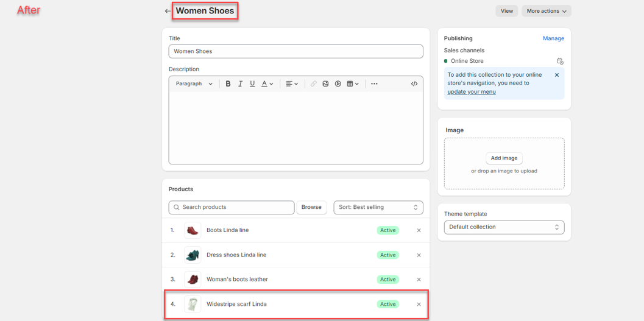Click the insert video icon in editor
This screenshot has height=321, width=644.
pos(338,84)
